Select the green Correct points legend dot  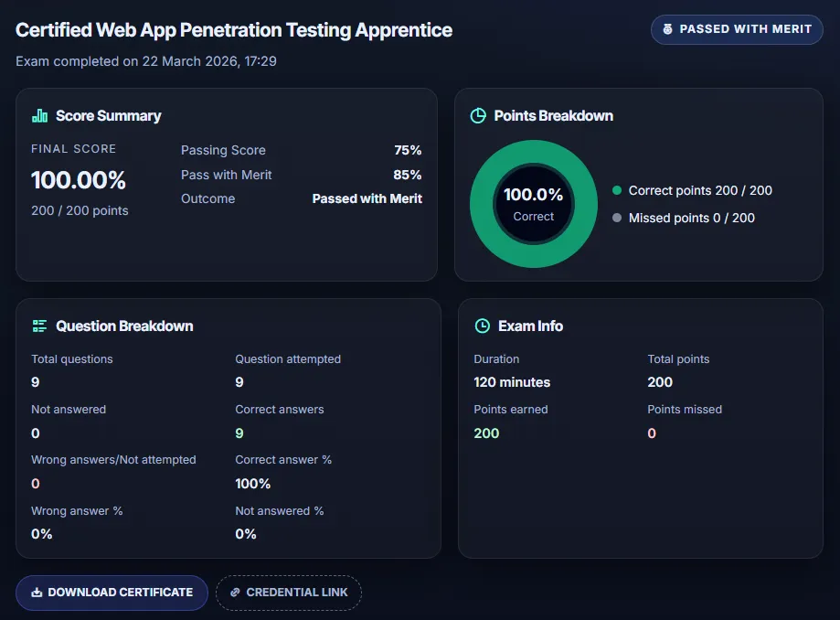coord(617,191)
